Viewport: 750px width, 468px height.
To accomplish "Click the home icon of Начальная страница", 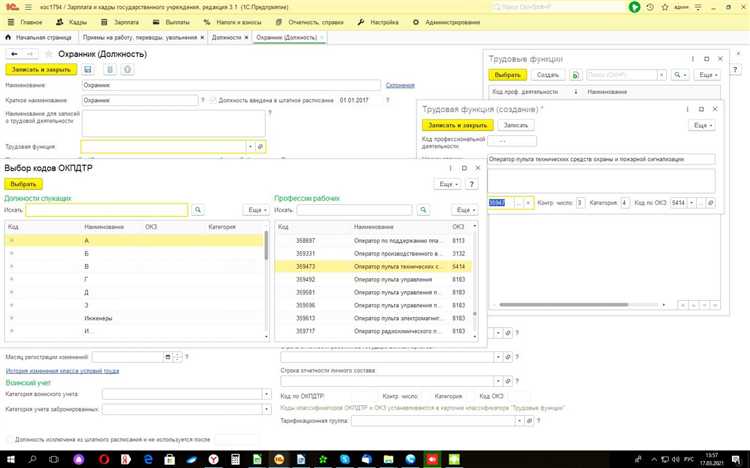I will pyautogui.click(x=8, y=37).
